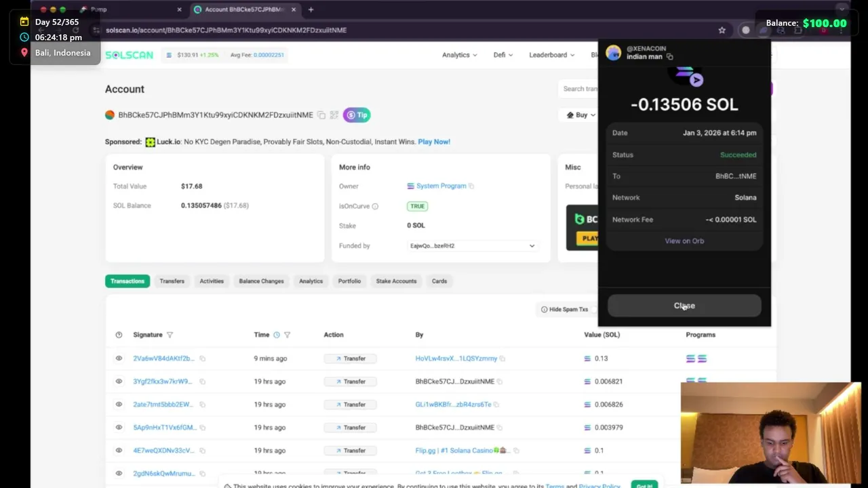
Task: Open a new browser tab
Action: point(311,9)
